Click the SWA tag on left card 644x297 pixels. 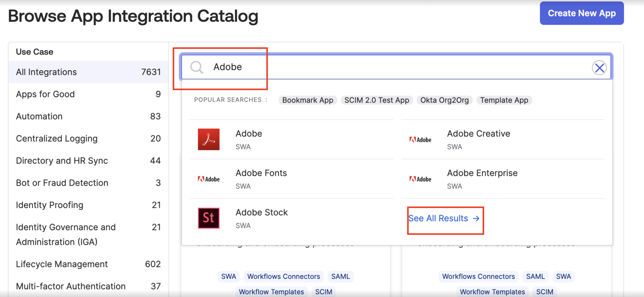coord(229,277)
